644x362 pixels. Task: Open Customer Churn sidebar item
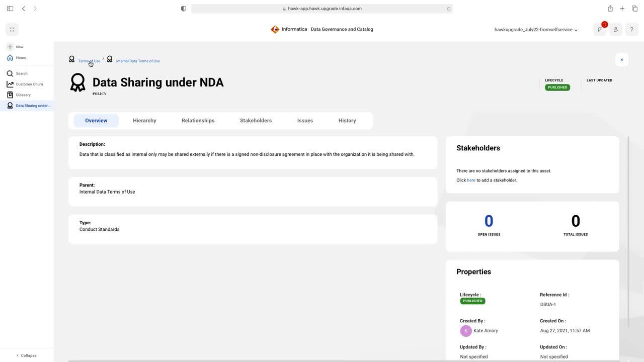coord(29,84)
